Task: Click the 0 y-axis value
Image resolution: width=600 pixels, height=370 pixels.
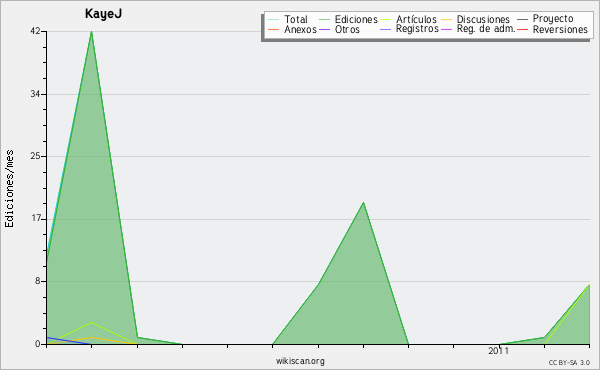Action: pyautogui.click(x=38, y=344)
